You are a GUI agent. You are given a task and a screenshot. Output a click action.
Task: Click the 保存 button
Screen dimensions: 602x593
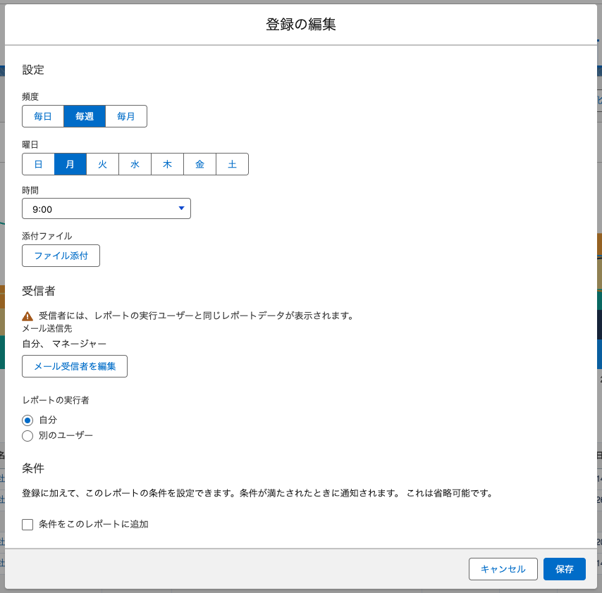[x=564, y=569]
